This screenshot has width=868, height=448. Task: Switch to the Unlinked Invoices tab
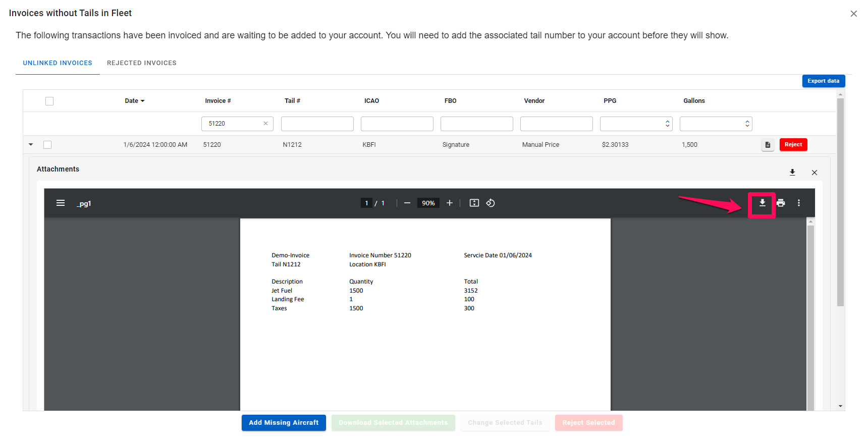click(58, 63)
